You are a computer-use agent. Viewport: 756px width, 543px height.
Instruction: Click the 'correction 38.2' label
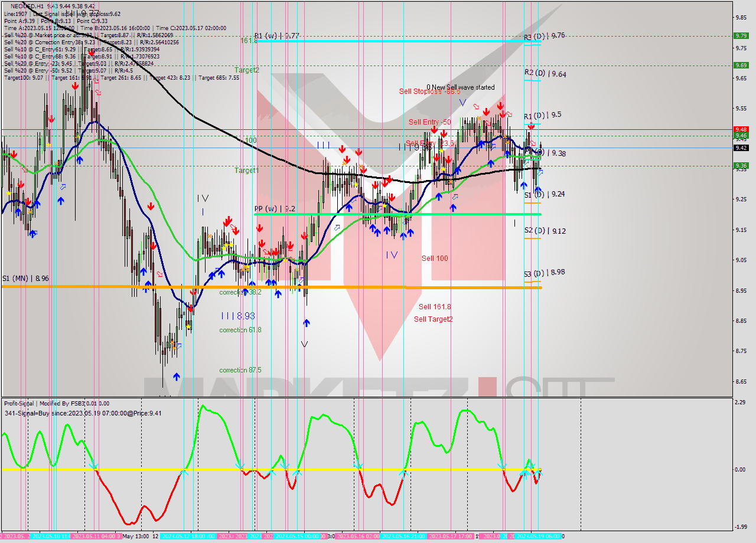240,292
